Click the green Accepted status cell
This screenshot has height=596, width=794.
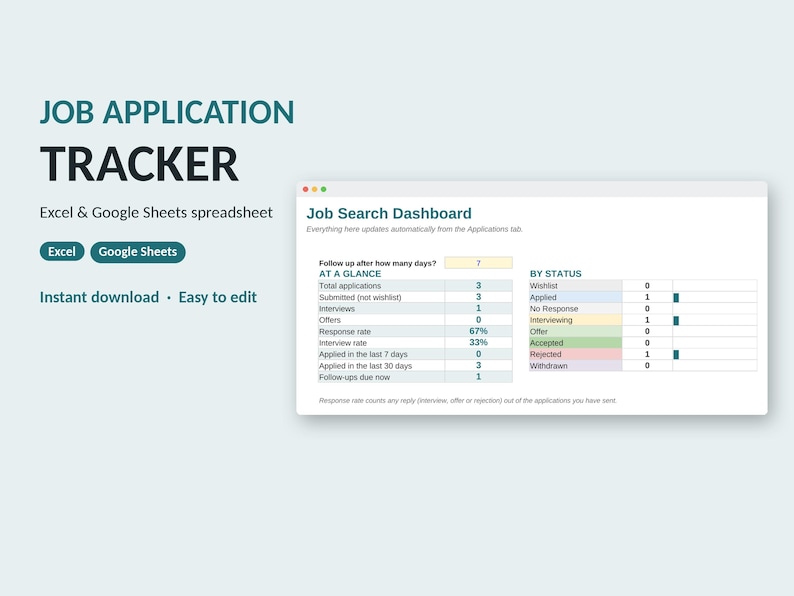[x=576, y=343]
